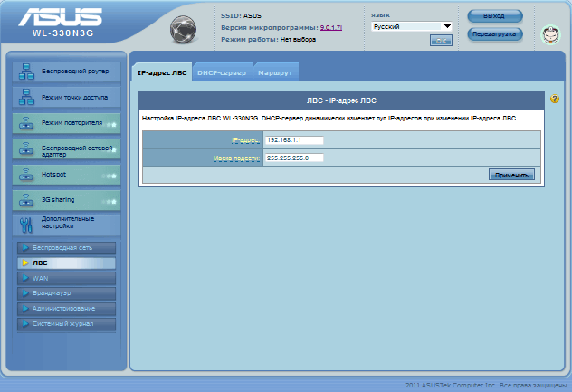Select Wireless network adapter mode icon
572x392 pixels.
26,148
